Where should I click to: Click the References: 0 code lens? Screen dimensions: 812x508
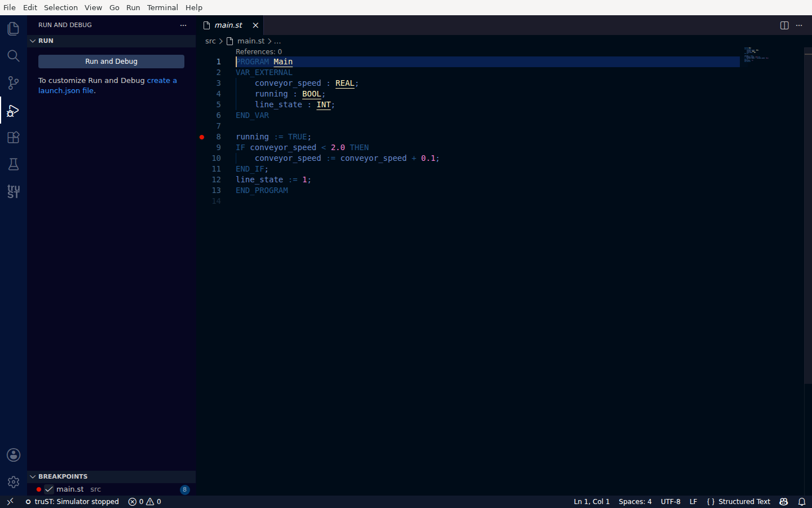point(259,51)
